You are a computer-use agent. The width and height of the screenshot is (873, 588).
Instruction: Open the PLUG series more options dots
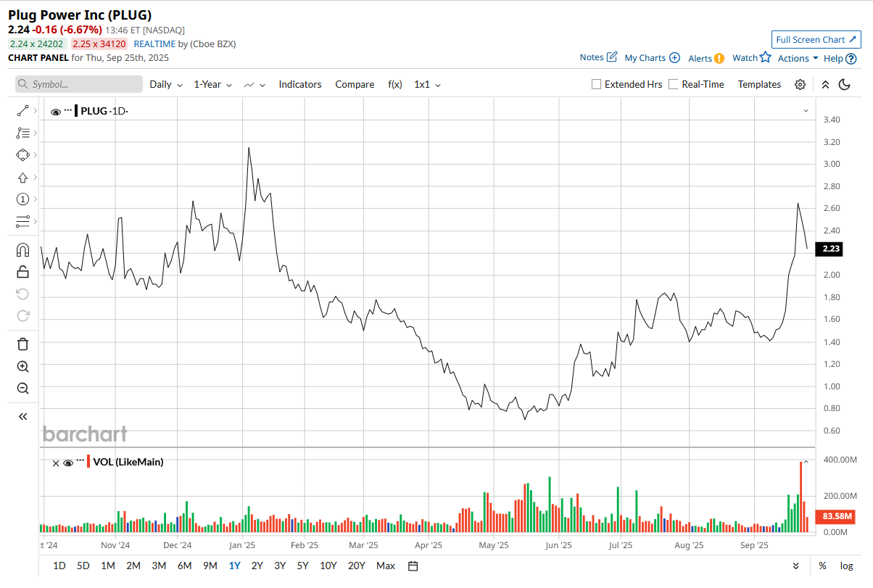tap(68, 110)
